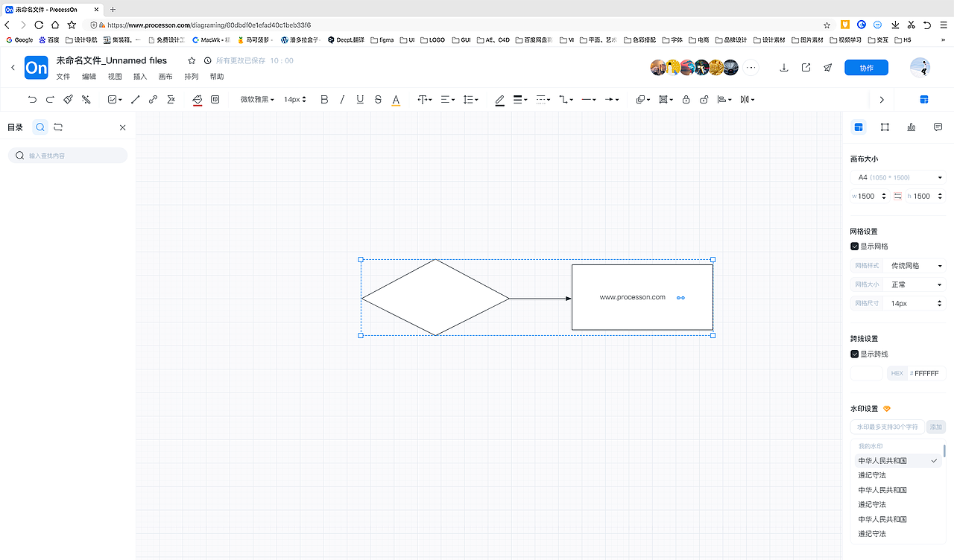Open the 插入 menu
The image size is (954, 560).
140,77
